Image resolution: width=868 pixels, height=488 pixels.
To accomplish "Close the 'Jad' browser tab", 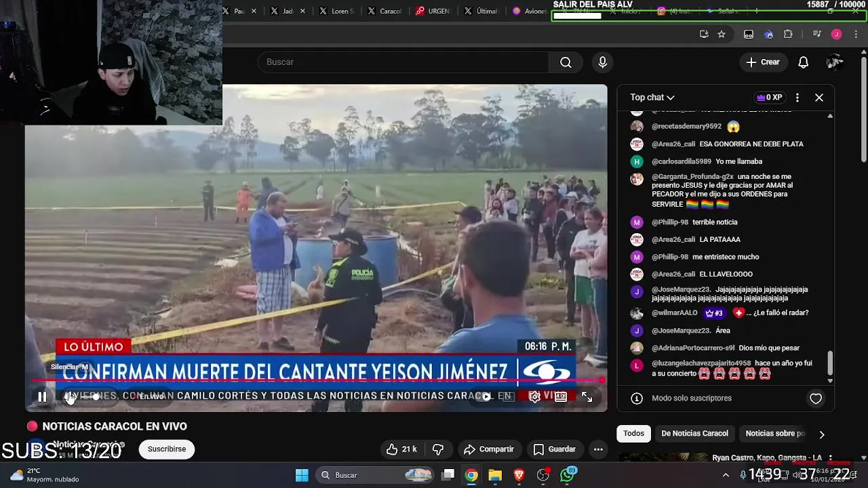I will tap(302, 11).
